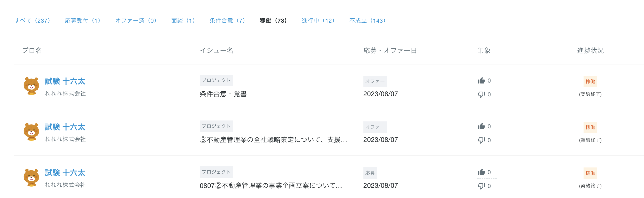Show the 条件合意 (7) tab
This screenshot has width=644, height=198.
tap(227, 21)
